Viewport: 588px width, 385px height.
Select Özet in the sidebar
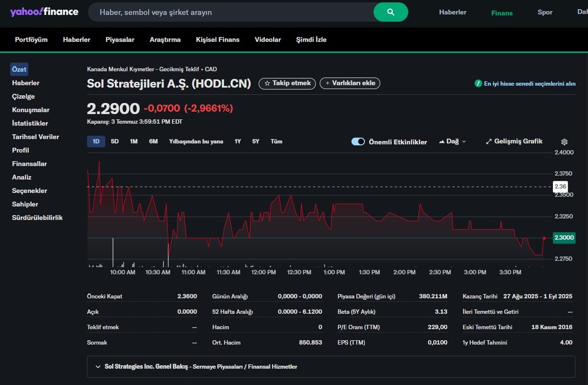19,69
